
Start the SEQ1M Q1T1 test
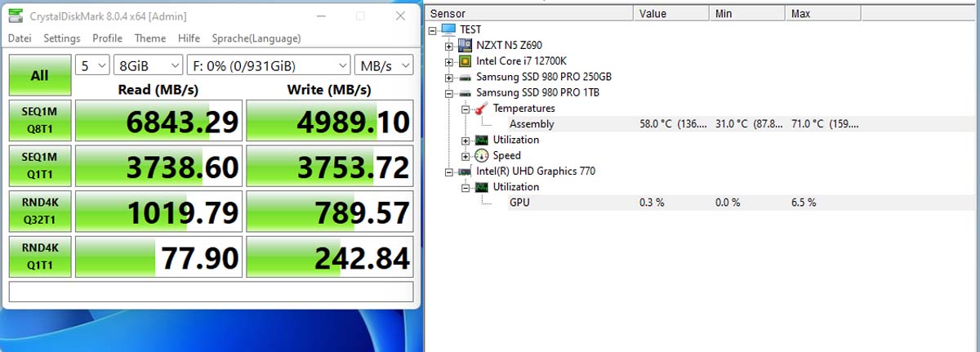point(39,167)
